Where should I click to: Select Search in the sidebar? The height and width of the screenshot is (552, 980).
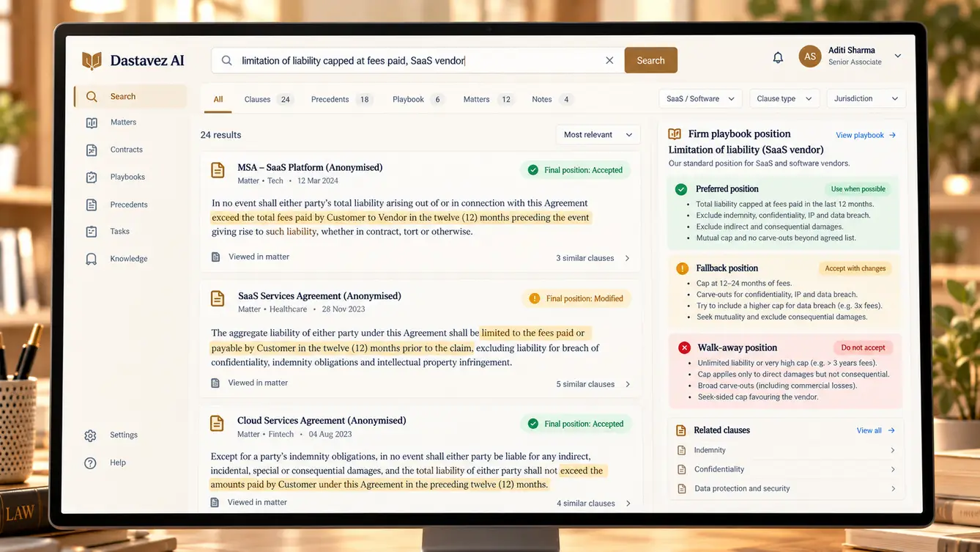130,96
